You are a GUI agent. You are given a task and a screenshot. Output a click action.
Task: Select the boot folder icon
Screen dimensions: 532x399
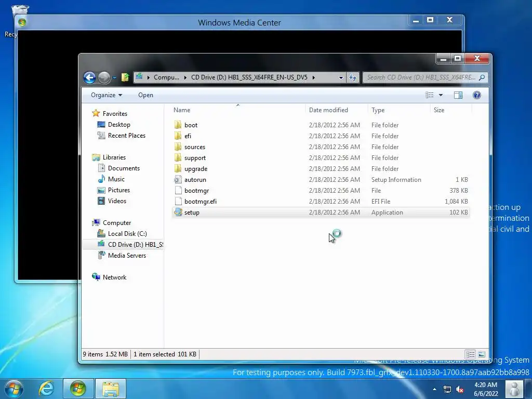tap(178, 125)
